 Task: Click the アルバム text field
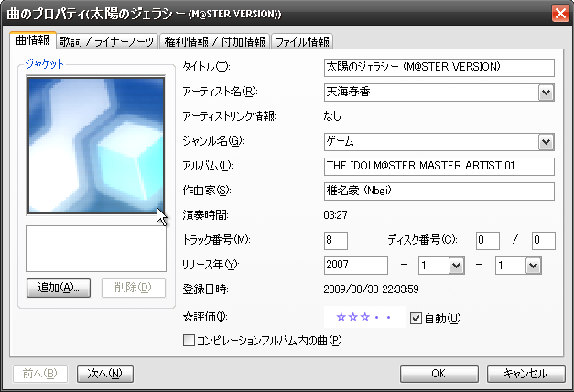[439, 167]
